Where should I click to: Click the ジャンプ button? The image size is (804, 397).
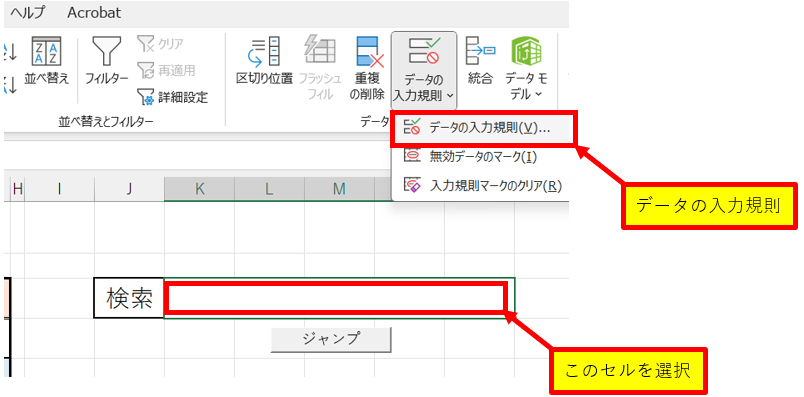(331, 339)
